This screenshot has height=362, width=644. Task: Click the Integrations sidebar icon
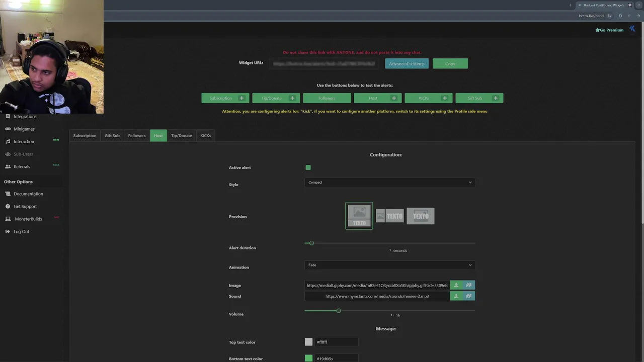(x=8, y=116)
